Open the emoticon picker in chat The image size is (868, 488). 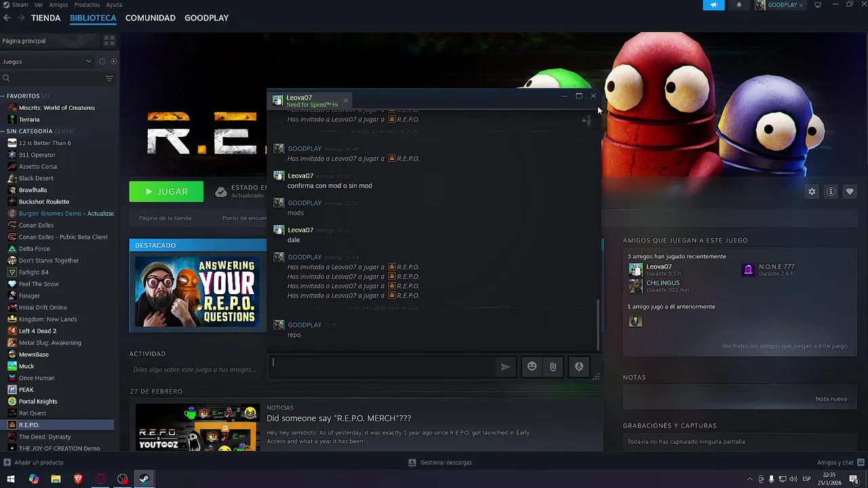(532, 367)
